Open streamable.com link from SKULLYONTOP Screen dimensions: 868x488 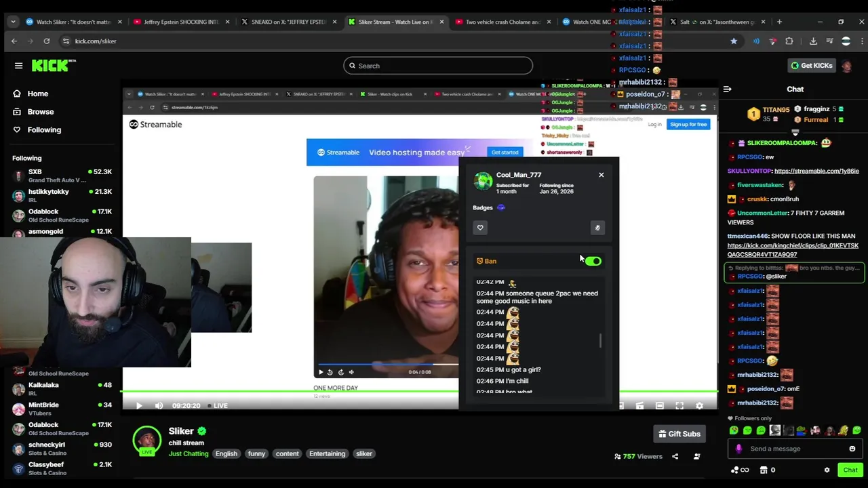816,171
